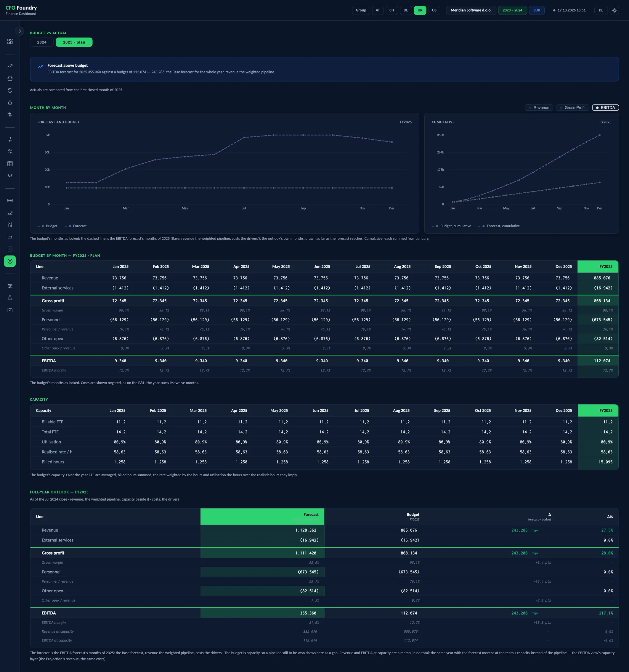The width and height of the screenshot is (629, 672).
Task: Click the CFO Foundry logo title
Action: (x=21, y=8)
